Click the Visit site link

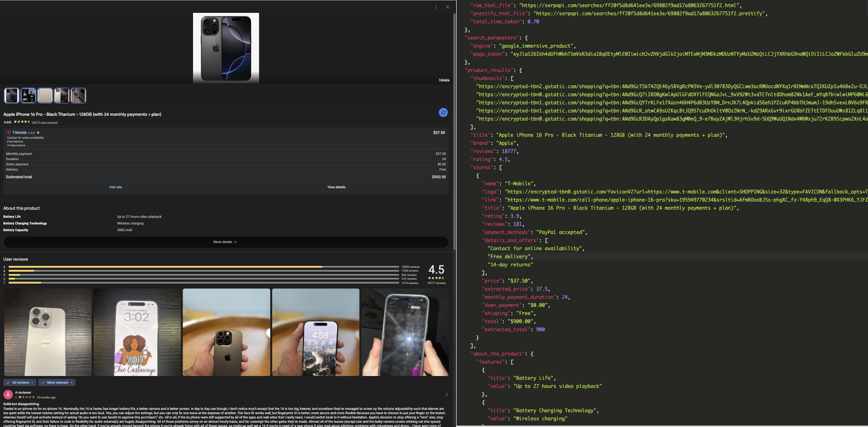click(x=115, y=187)
